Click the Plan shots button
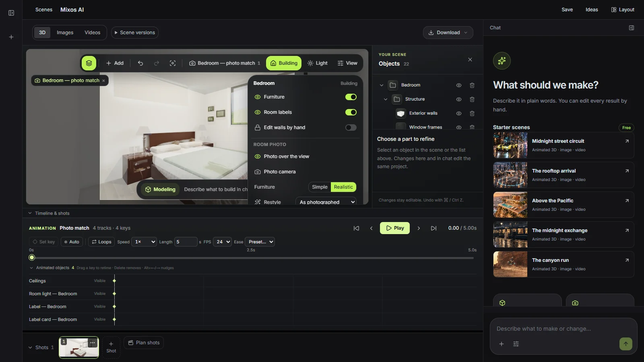 click(144, 343)
